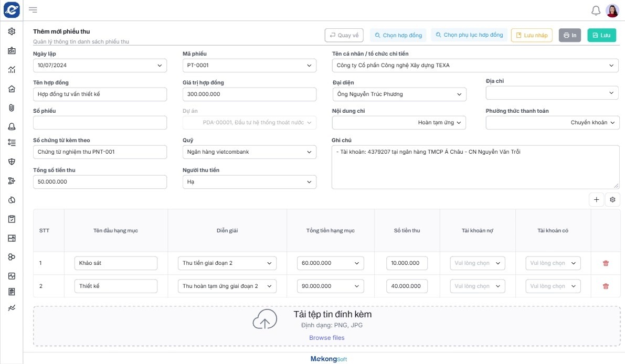This screenshot has width=625, height=364.
Task: Open the Phương thức thanh toán dropdown
Action: tap(553, 123)
